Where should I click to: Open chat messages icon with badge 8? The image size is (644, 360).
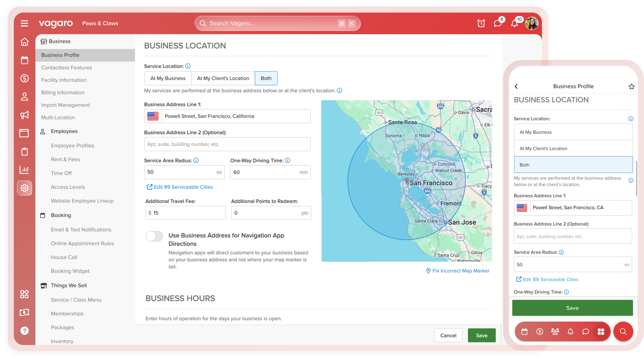(x=498, y=23)
